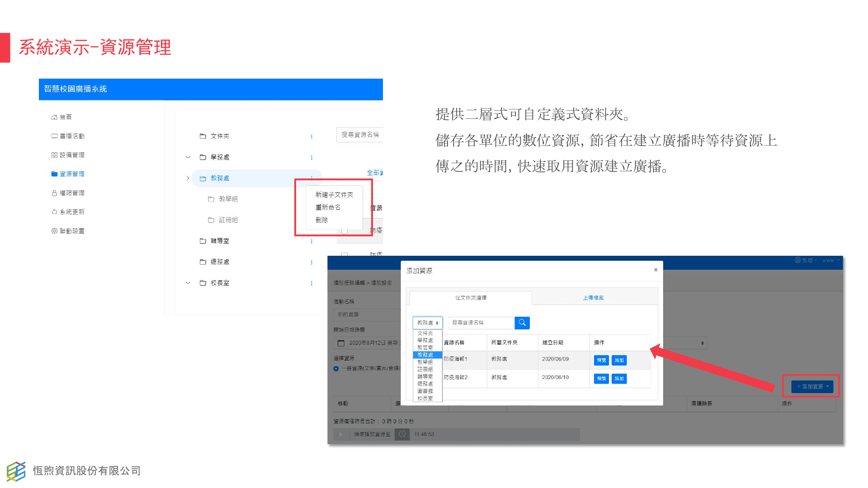Expand the 教務處 folder chevron
The image size is (868, 488).
click(x=188, y=178)
